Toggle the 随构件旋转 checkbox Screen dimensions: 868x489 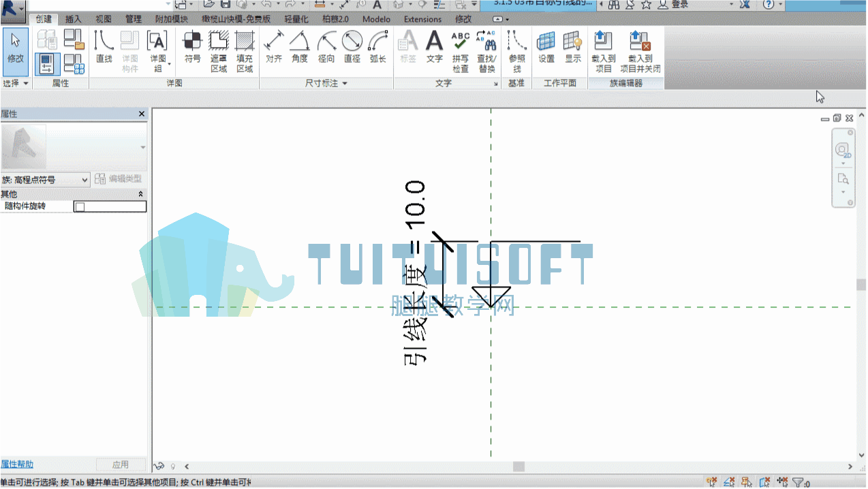point(80,207)
